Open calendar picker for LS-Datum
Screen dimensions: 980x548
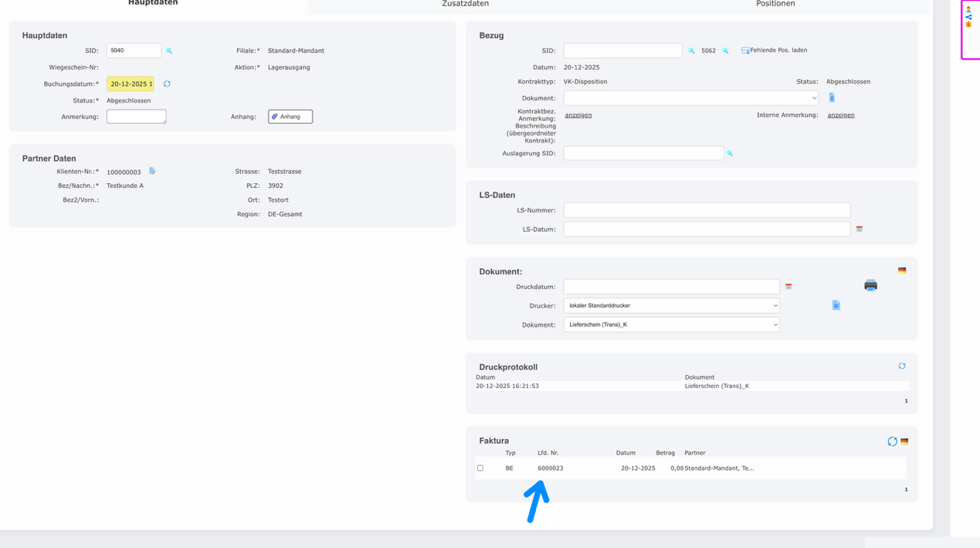click(x=859, y=230)
